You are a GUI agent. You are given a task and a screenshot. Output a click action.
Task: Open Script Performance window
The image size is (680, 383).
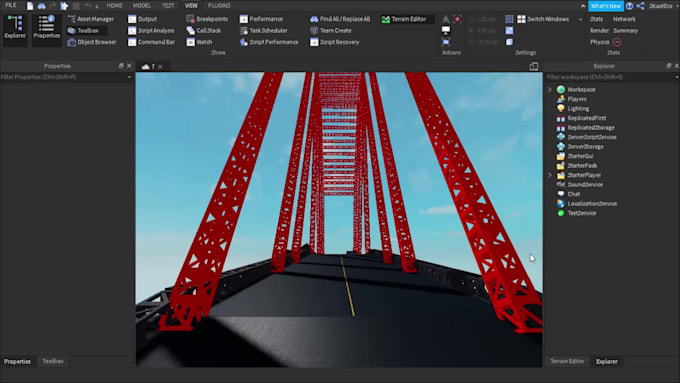pyautogui.click(x=269, y=42)
